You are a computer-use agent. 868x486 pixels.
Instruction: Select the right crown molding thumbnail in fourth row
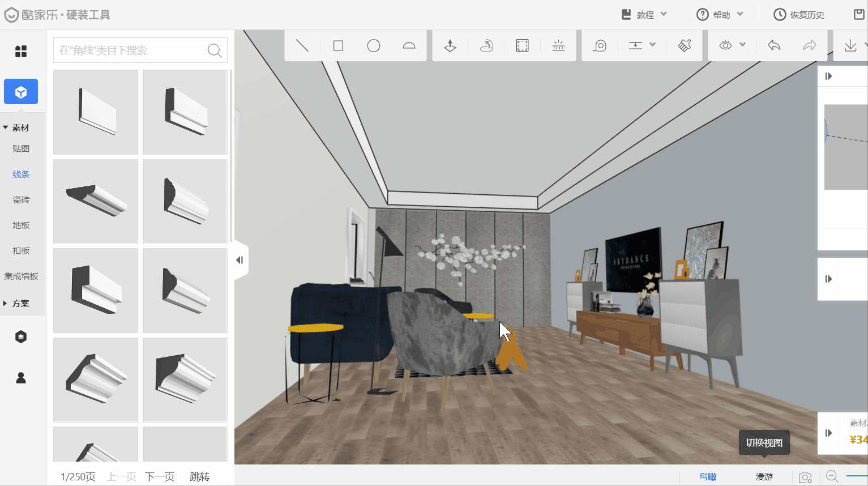click(x=185, y=380)
